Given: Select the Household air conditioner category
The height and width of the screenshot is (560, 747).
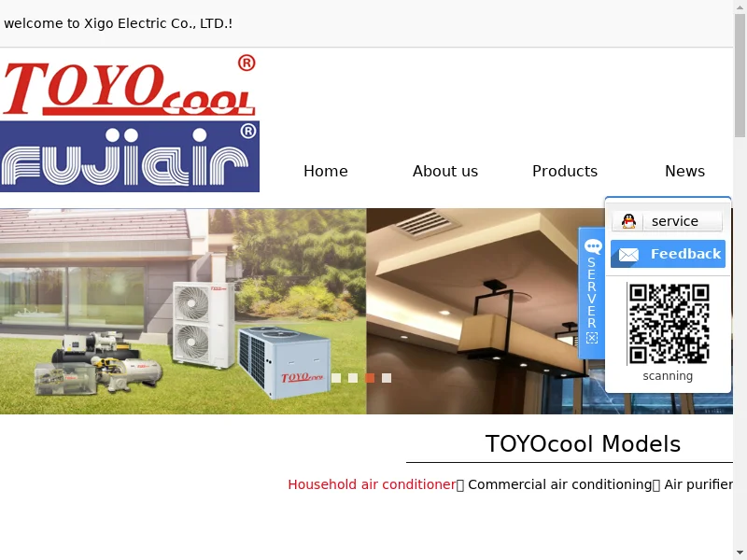Looking at the screenshot, I should click(x=372, y=484).
